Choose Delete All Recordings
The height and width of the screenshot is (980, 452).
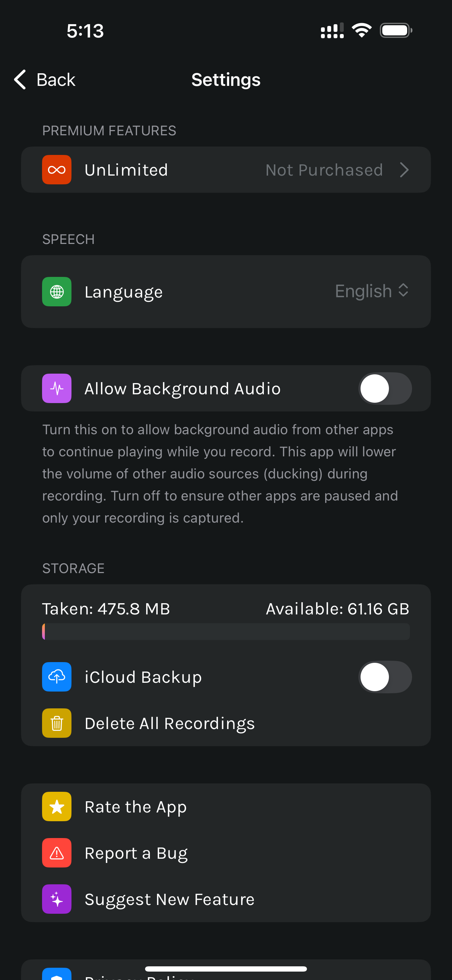(226, 723)
